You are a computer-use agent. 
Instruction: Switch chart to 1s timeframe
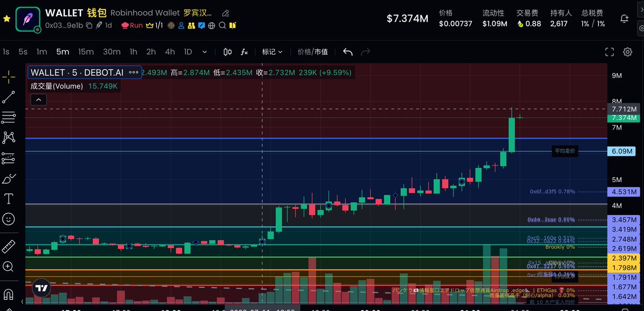tap(6, 52)
